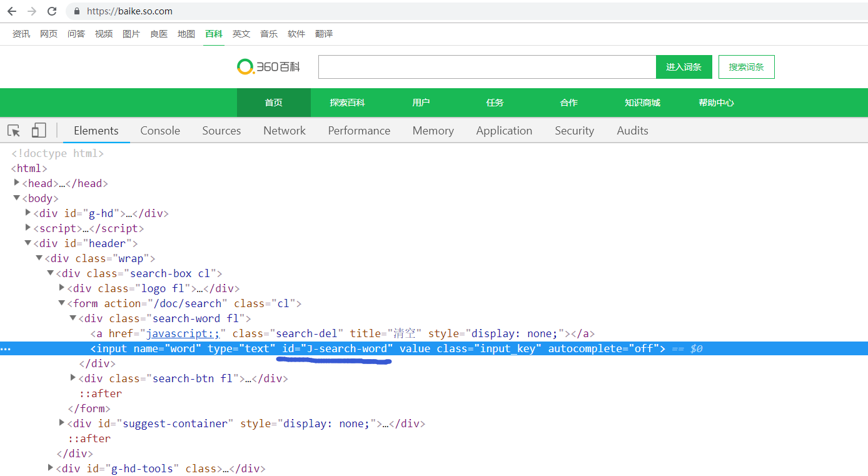Select 帮助中心 in green navigation bar

pyautogui.click(x=717, y=103)
